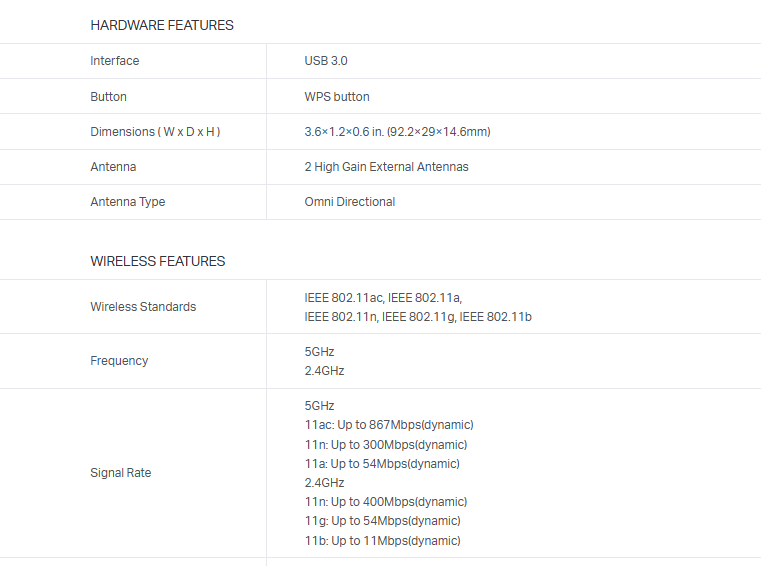The height and width of the screenshot is (566, 762).
Task: Select the 2 High Gain External Antennas text
Action: [x=386, y=167]
